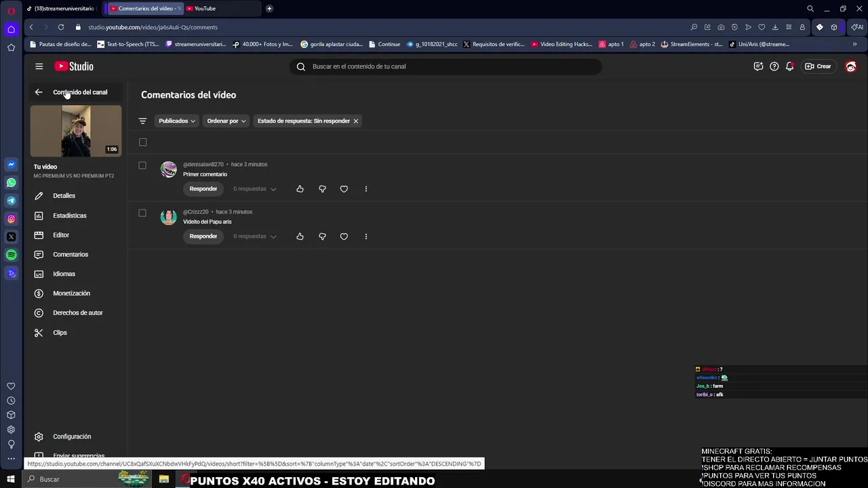Open Opera sidebar Messenger icon
This screenshot has width=868, height=488.
click(x=11, y=165)
